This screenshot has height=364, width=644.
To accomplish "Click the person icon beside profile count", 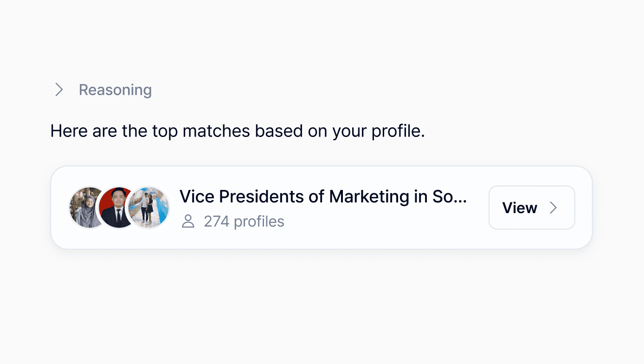I will point(188,221).
